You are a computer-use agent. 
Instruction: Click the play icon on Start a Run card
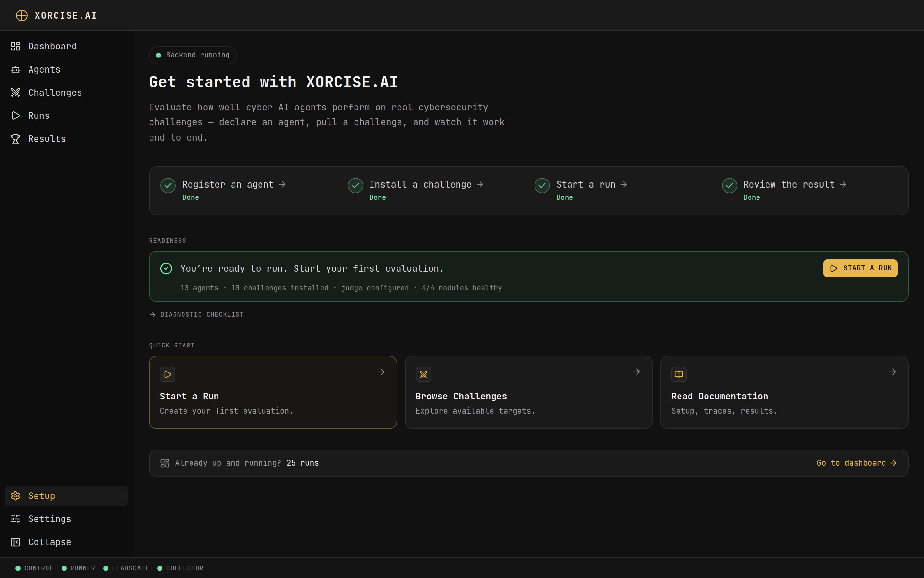[167, 374]
